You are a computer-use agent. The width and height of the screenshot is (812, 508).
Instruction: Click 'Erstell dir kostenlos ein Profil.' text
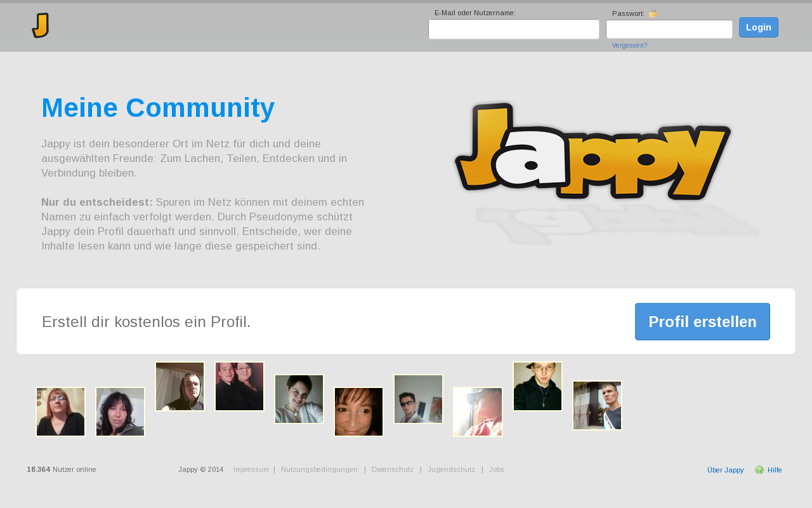(x=147, y=322)
